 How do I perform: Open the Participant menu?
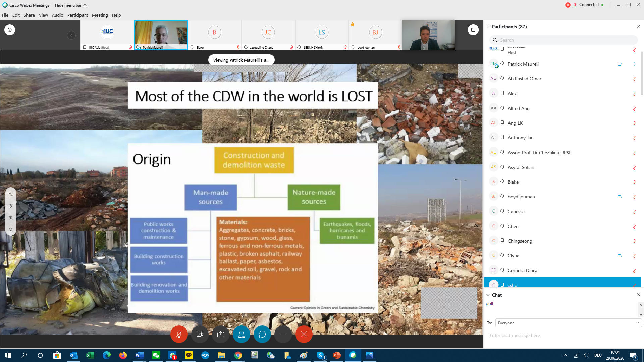click(77, 15)
